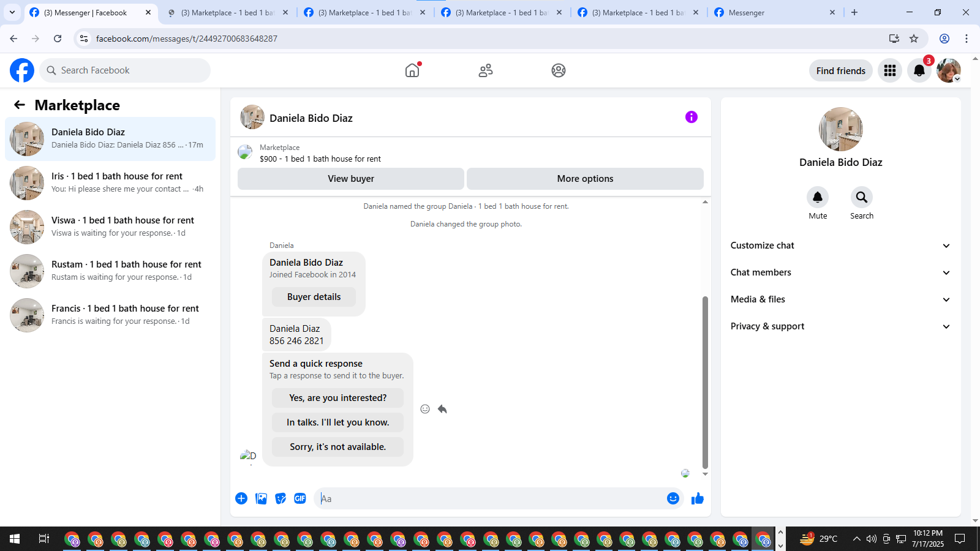Expand the Chat members section

[840, 272]
